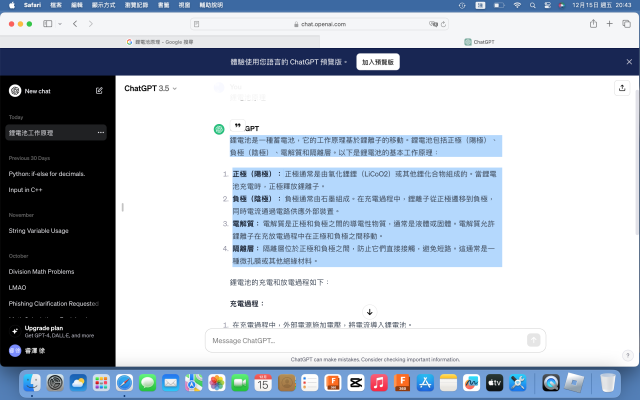Open the 檔案 menu
640x400 pixels.
pos(56,5)
